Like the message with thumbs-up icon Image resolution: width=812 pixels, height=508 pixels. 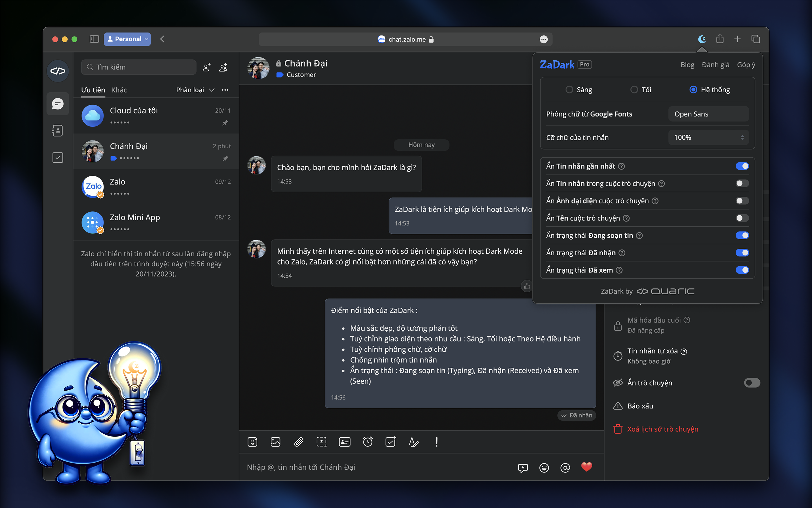click(527, 286)
